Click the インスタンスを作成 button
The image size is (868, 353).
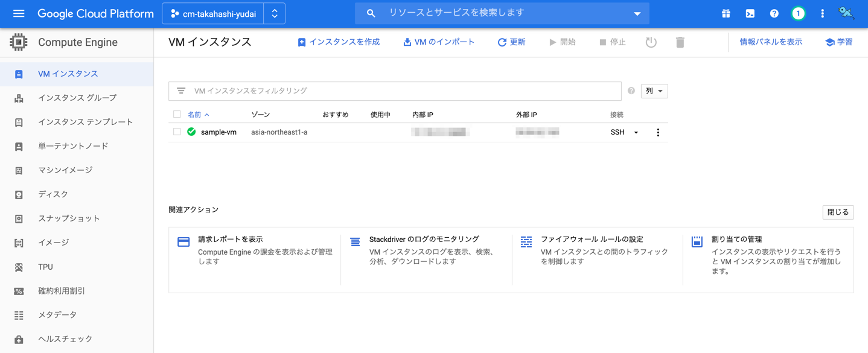(339, 42)
